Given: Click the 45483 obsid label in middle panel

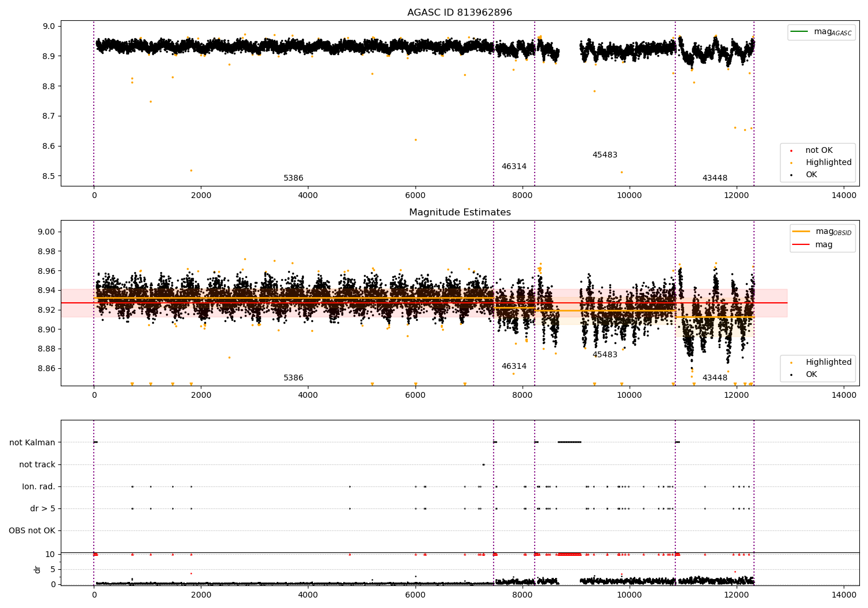Looking at the screenshot, I should coord(605,355).
